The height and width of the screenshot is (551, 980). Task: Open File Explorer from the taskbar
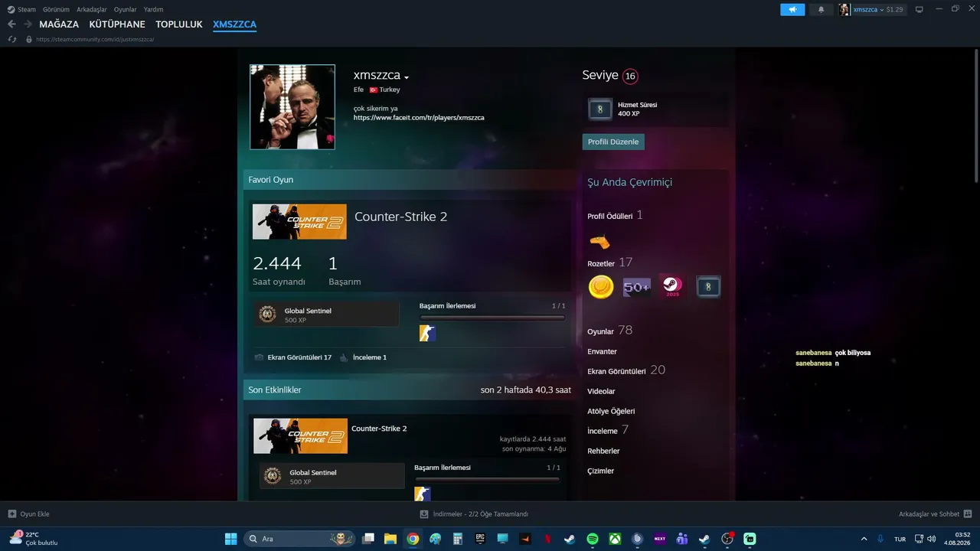[x=390, y=539]
